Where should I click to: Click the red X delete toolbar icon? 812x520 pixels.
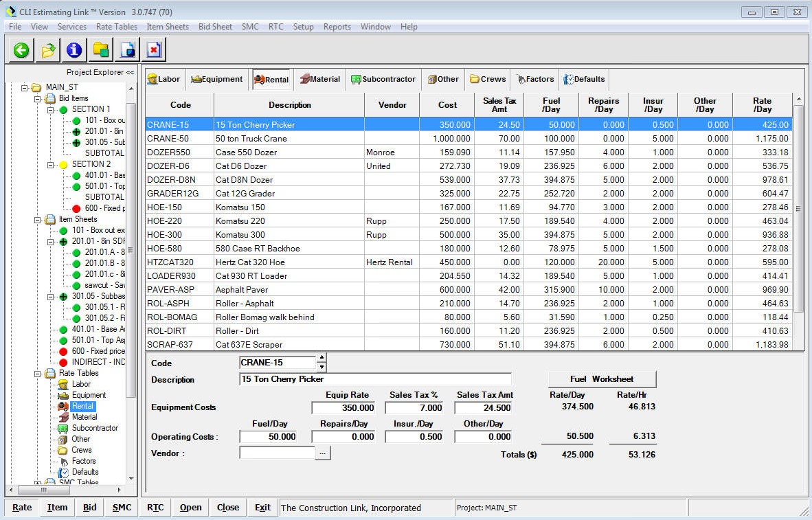click(154, 50)
